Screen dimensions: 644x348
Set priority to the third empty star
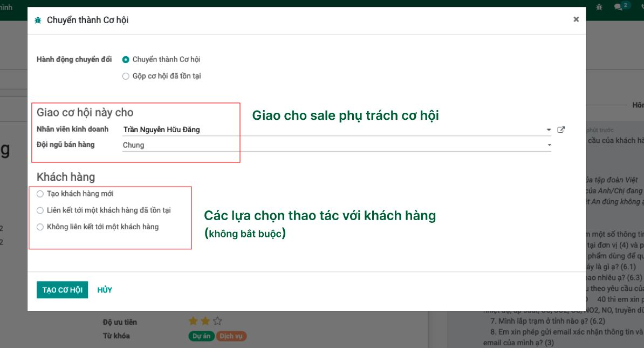click(217, 321)
